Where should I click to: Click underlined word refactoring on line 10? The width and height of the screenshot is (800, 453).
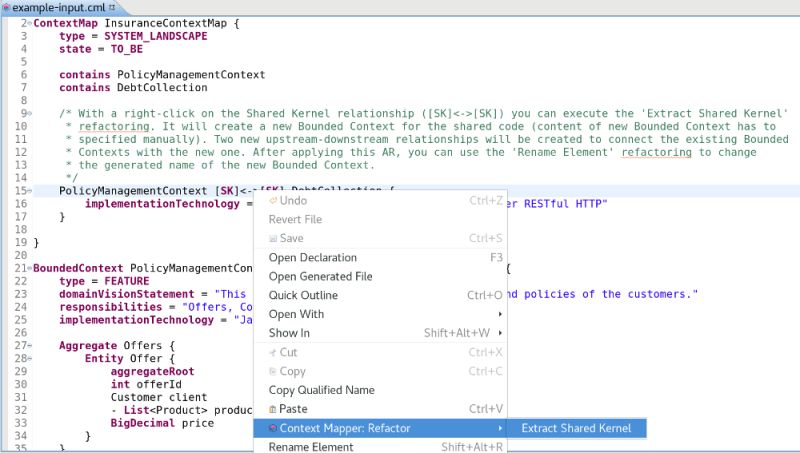point(114,126)
